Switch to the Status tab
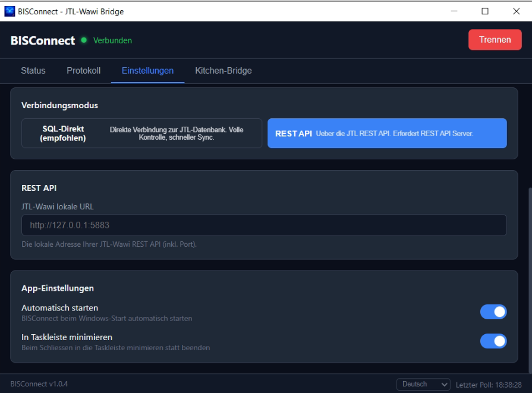The image size is (532, 393). [x=33, y=71]
